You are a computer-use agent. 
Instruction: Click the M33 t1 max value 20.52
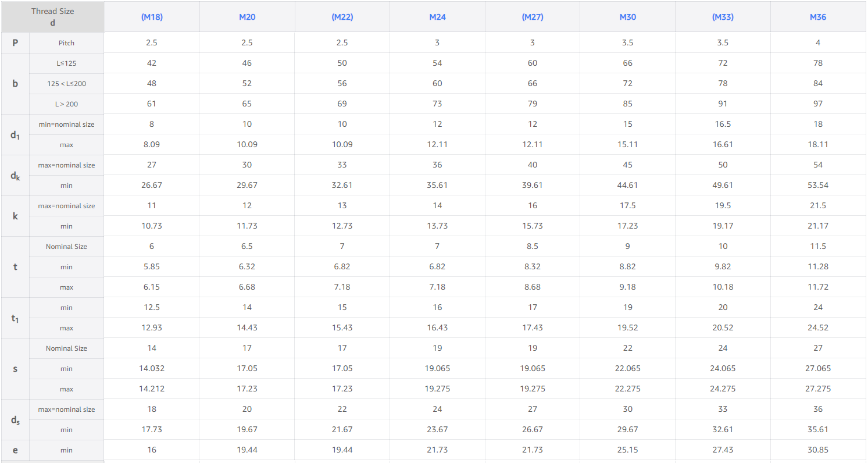pyautogui.click(x=723, y=327)
